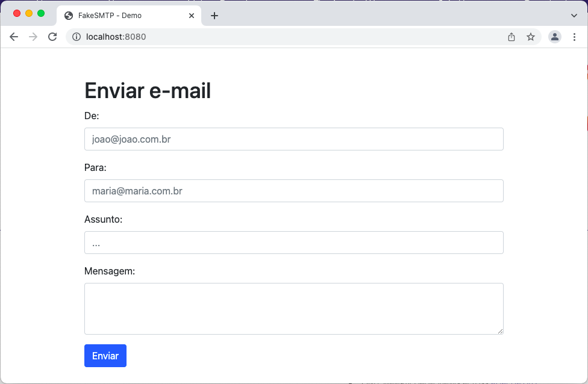Expand the tab search chevron
Image resolution: width=588 pixels, height=384 pixels.
pyautogui.click(x=574, y=16)
